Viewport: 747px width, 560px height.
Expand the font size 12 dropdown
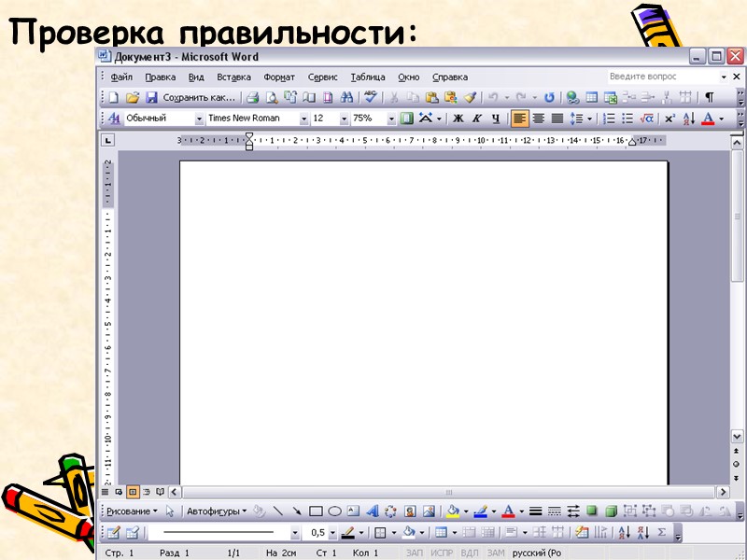[344, 119]
